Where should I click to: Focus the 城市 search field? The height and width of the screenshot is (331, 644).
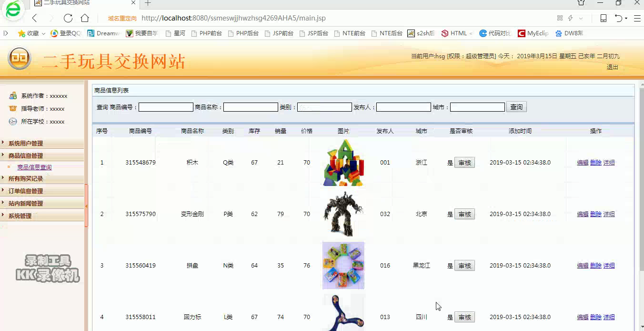coord(477,107)
